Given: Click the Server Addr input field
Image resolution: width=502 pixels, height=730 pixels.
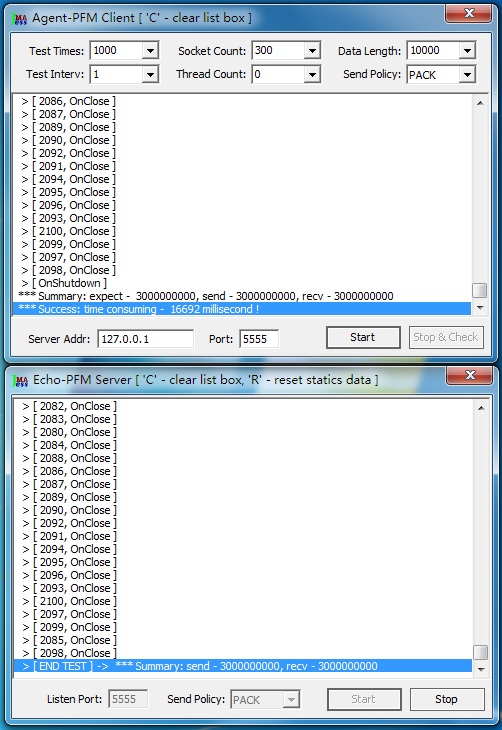Looking at the screenshot, I should pos(145,339).
